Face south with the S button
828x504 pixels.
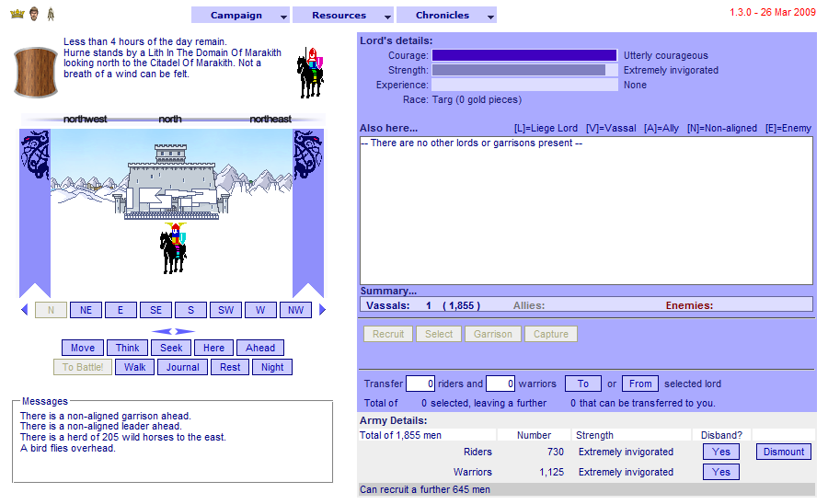190,310
